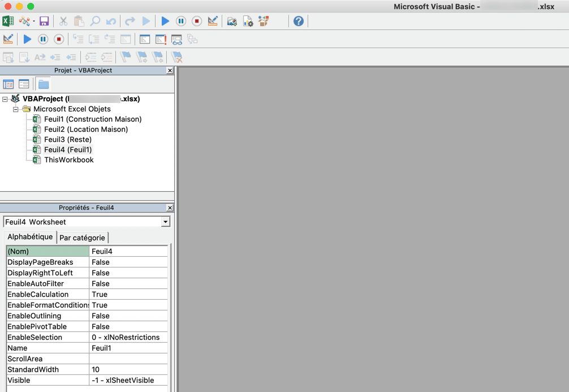Image resolution: width=569 pixels, height=392 pixels.
Task: Click the Find magnifier icon
Action: click(95, 21)
